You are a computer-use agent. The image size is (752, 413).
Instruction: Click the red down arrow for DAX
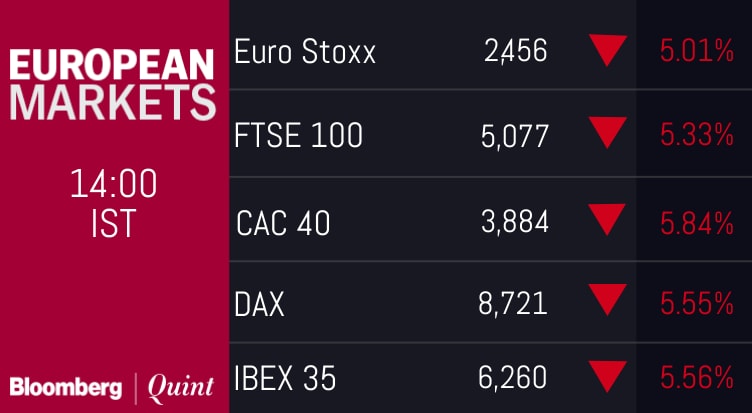tap(607, 300)
